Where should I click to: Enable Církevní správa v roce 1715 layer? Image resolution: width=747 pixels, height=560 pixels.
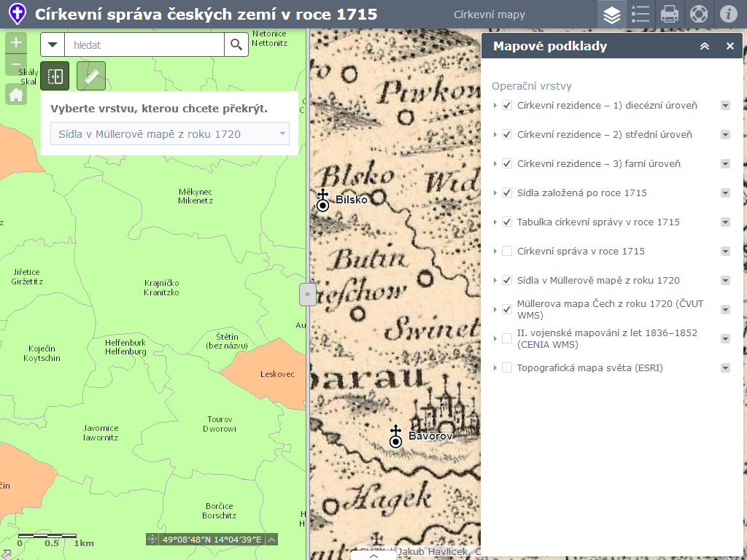pyautogui.click(x=507, y=251)
